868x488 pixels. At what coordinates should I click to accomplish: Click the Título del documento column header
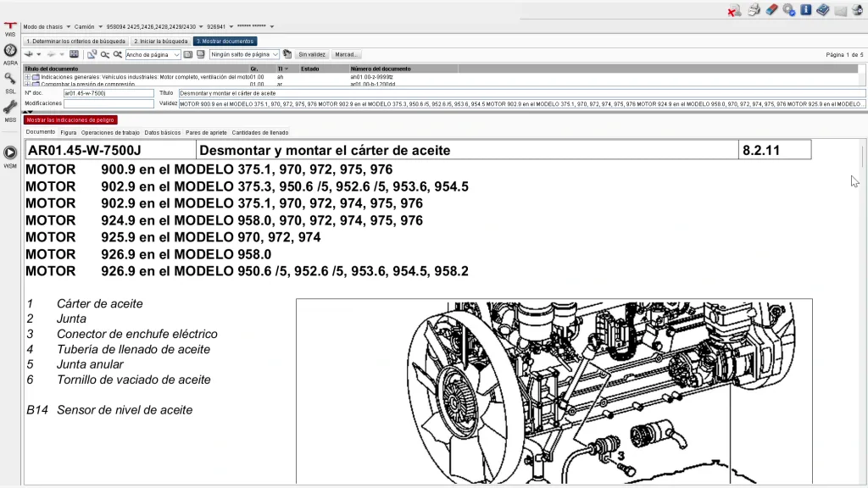pyautogui.click(x=136, y=69)
